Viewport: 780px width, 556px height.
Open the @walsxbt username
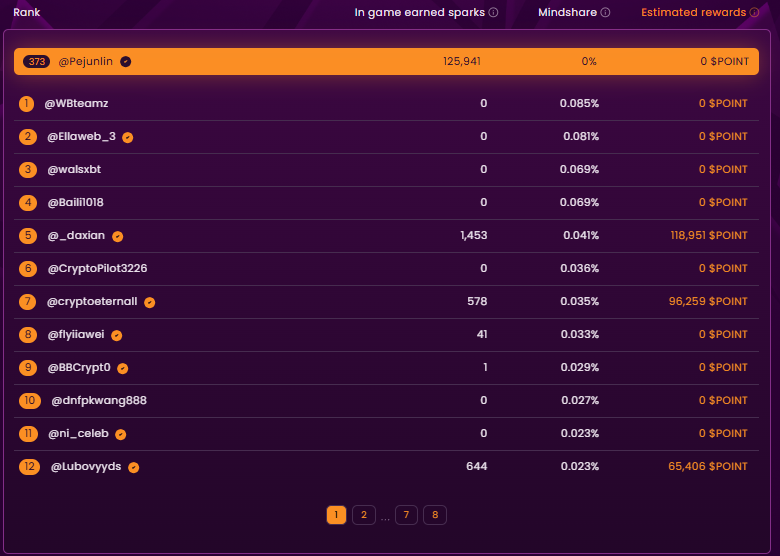pos(74,170)
